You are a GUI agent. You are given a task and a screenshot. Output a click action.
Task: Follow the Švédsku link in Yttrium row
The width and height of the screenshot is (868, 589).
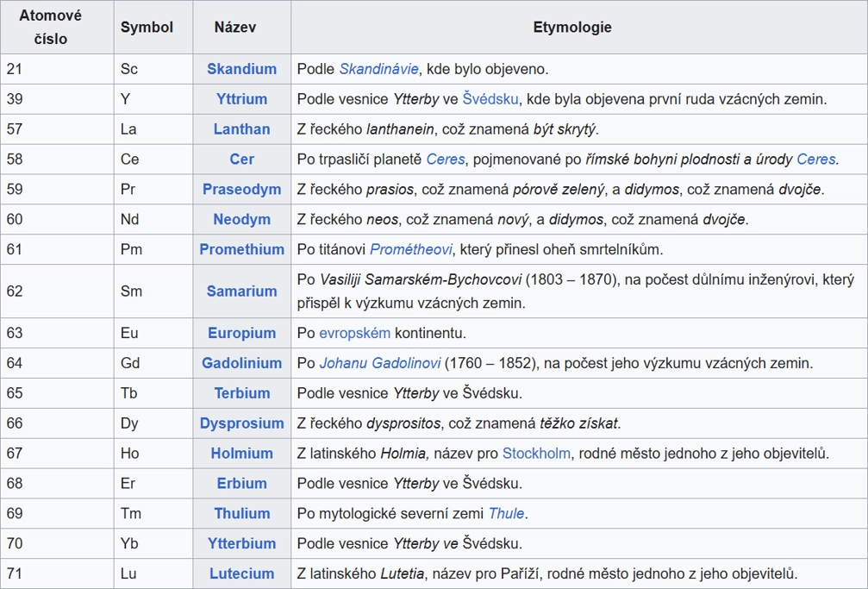[490, 98]
